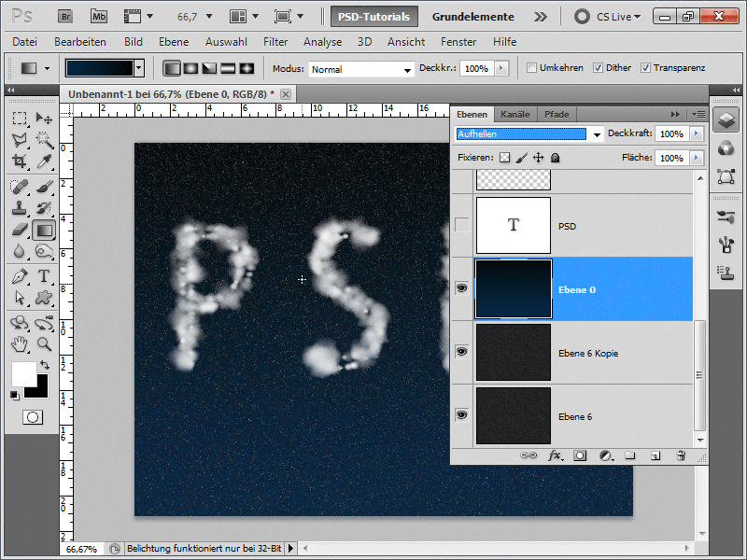Show the PSD text layer
The height and width of the screenshot is (560, 747).
pyautogui.click(x=461, y=225)
